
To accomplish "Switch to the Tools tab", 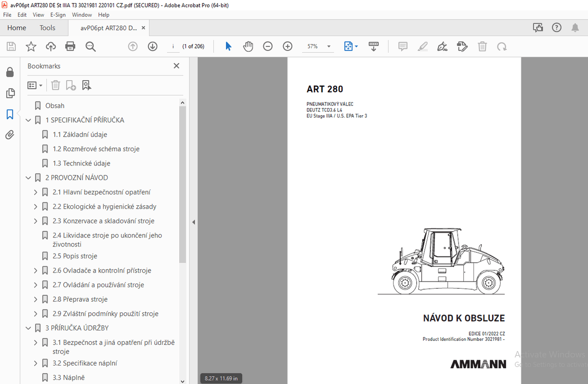I will 47,27.
